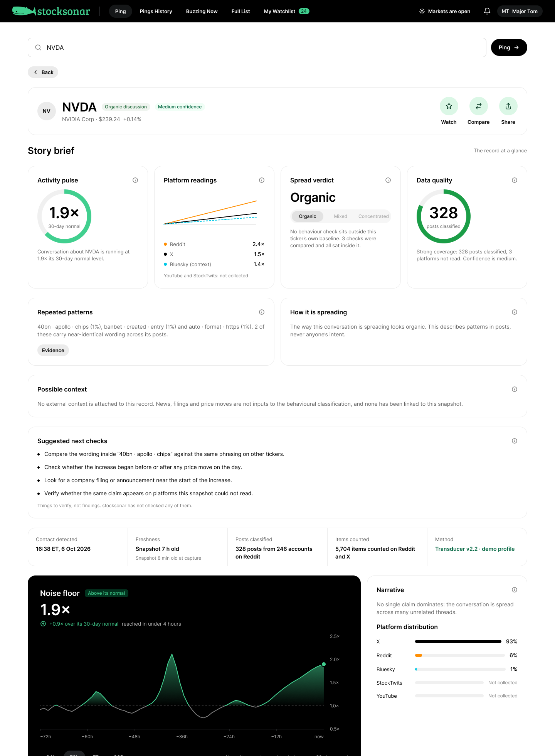
Task: Open the notifications bell
Action: 487,11
